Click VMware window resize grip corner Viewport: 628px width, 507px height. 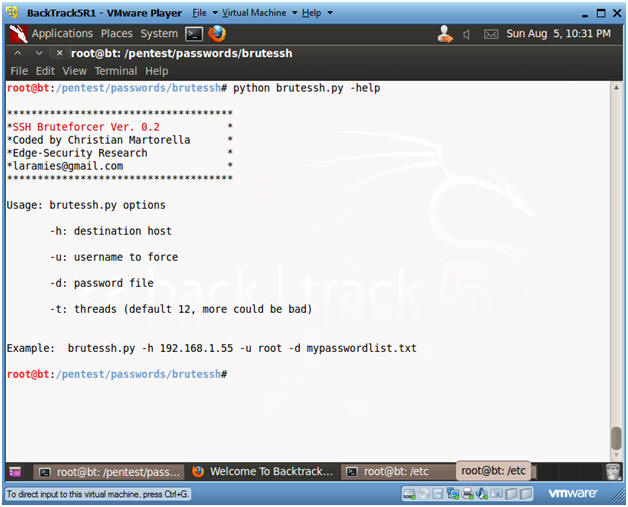(x=619, y=497)
